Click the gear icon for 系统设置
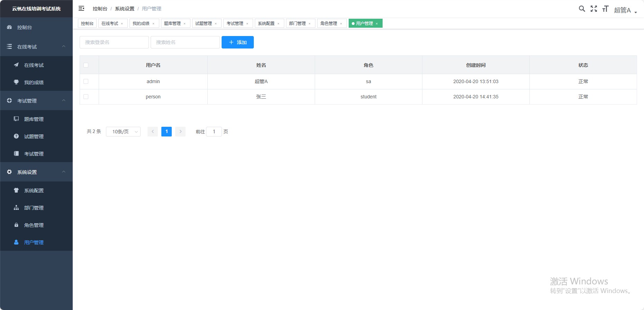644x310 pixels. pos(9,172)
